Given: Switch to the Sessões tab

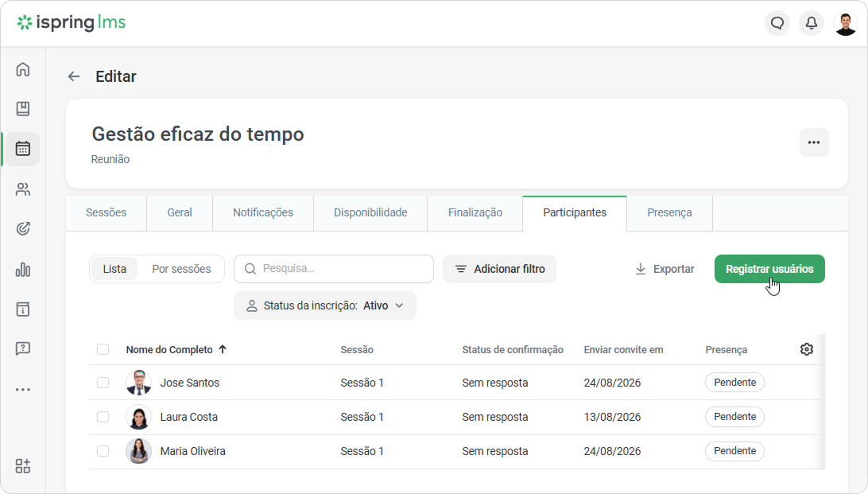Looking at the screenshot, I should tap(106, 212).
